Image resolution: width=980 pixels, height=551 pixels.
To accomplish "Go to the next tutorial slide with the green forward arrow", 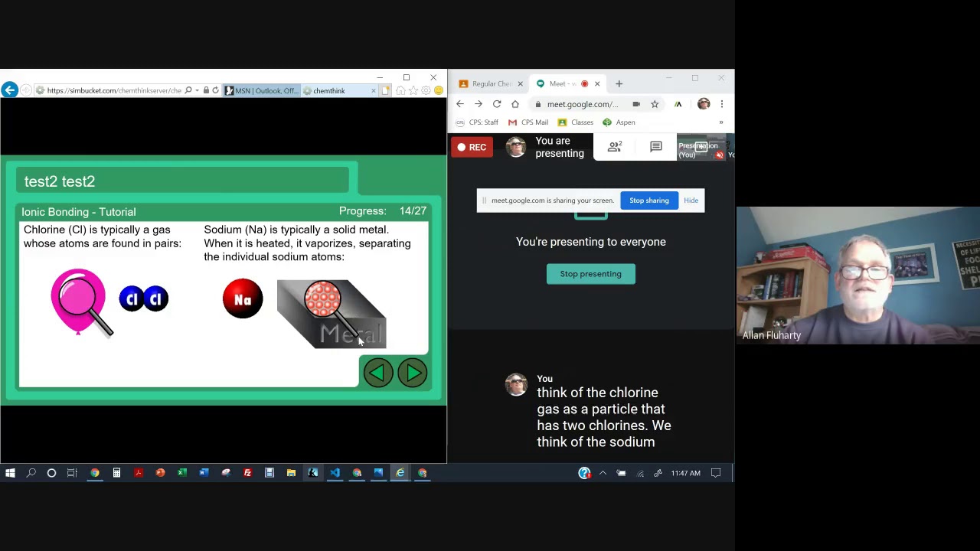I will click(413, 373).
